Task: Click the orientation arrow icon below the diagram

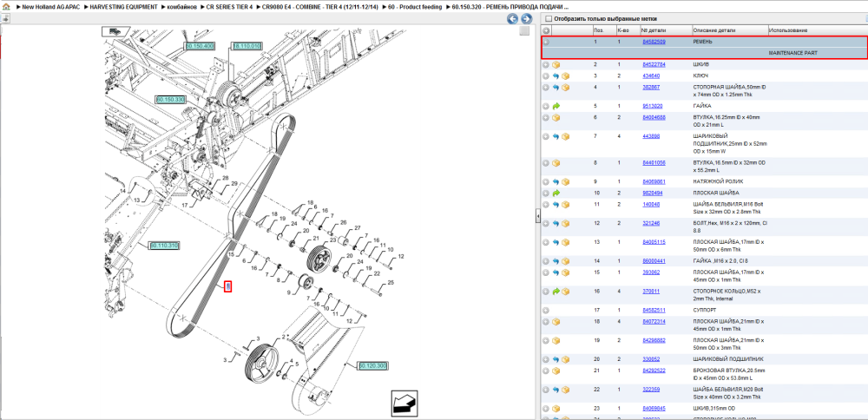Action: pyautogui.click(x=404, y=404)
